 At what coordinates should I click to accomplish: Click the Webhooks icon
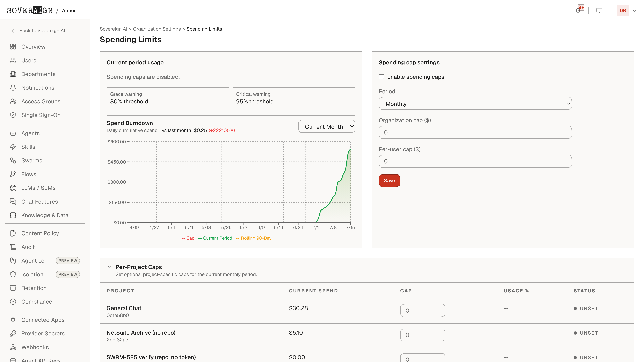(x=13, y=347)
